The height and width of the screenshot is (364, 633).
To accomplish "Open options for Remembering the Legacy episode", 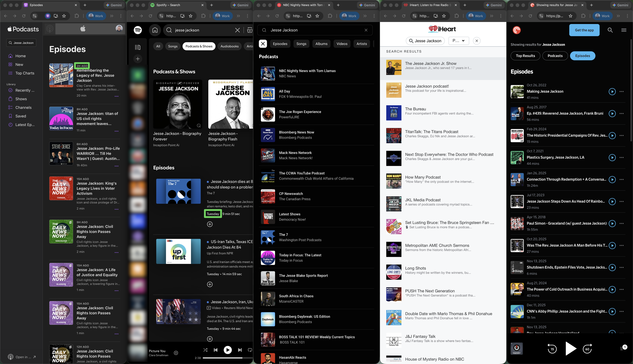I will pos(116,96).
